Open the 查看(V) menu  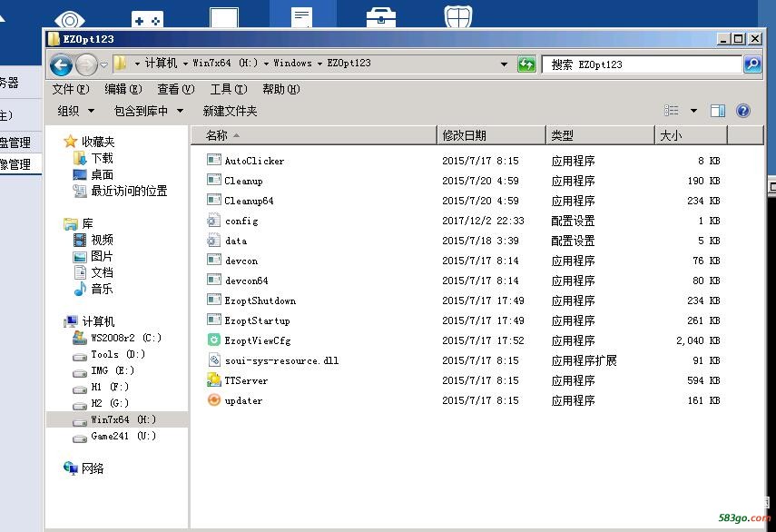(x=176, y=89)
